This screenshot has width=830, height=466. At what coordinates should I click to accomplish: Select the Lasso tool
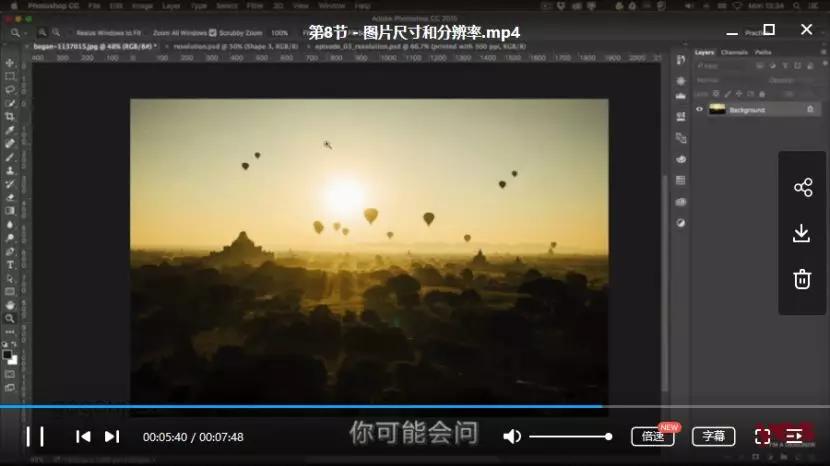pyautogui.click(x=10, y=89)
